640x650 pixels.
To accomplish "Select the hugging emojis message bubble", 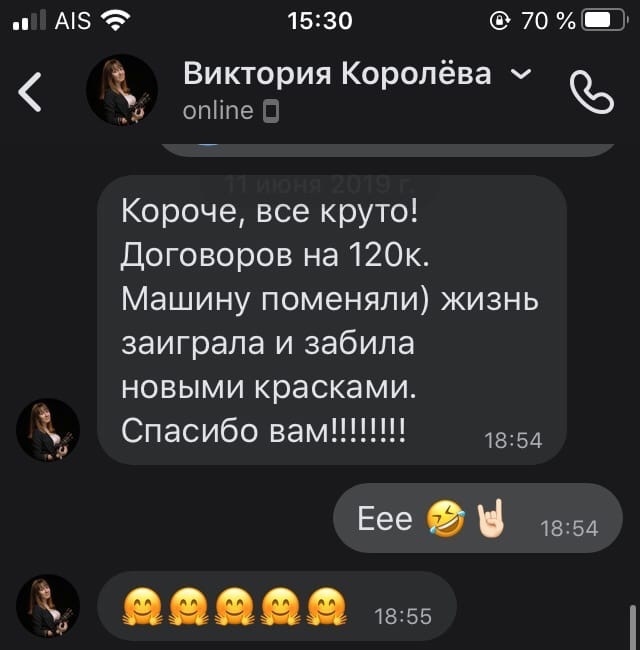I will (x=277, y=606).
